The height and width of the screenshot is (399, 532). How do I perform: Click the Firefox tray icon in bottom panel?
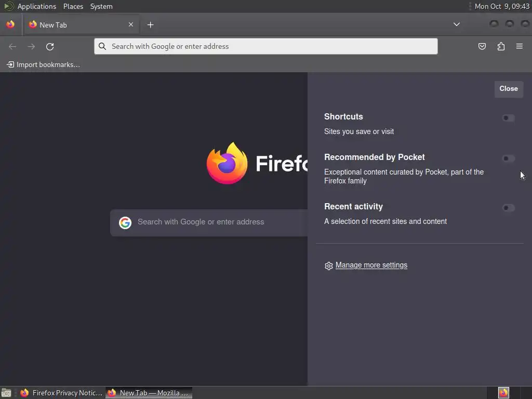coord(503,393)
